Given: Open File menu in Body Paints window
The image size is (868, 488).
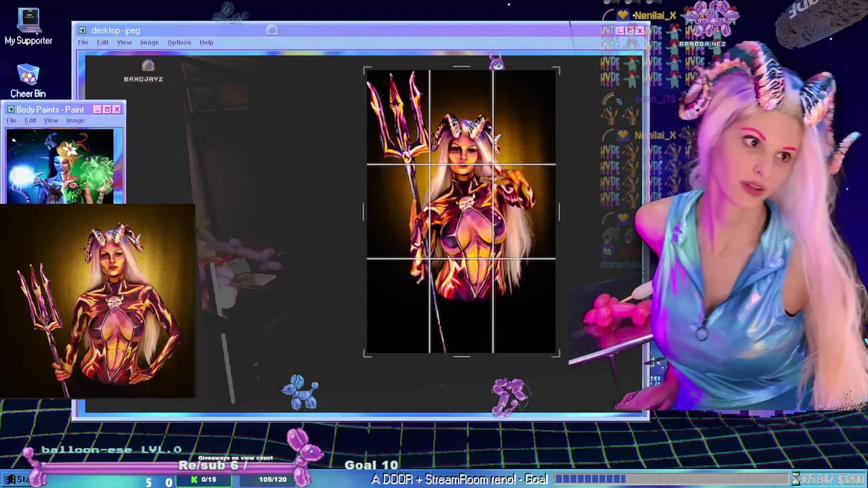Looking at the screenshot, I should click(12, 121).
